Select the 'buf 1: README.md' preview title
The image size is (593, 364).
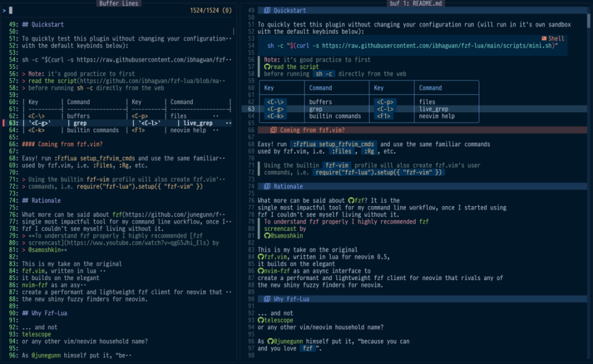coord(416,4)
